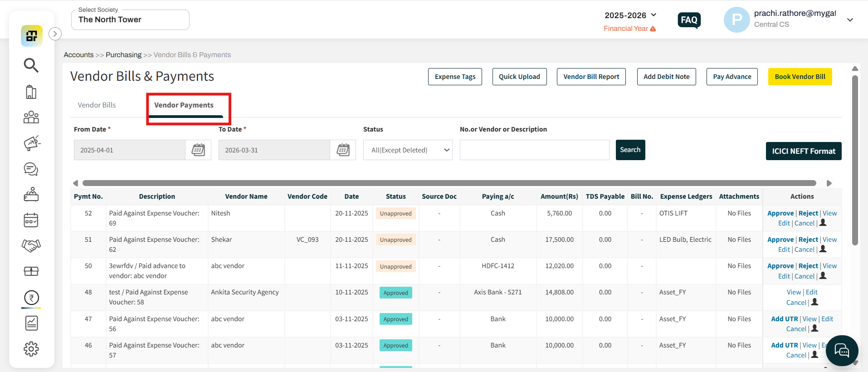Click the handshake icon in the sidebar
Screen dimensions: 868x372
[x=31, y=245]
